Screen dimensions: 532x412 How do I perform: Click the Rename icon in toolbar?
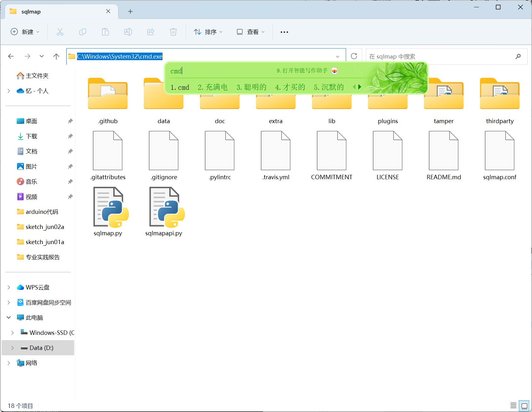tap(128, 32)
